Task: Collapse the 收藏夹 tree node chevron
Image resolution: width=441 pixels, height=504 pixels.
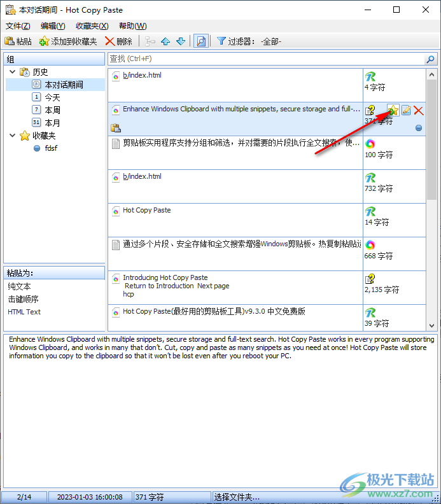Action: tap(13, 136)
